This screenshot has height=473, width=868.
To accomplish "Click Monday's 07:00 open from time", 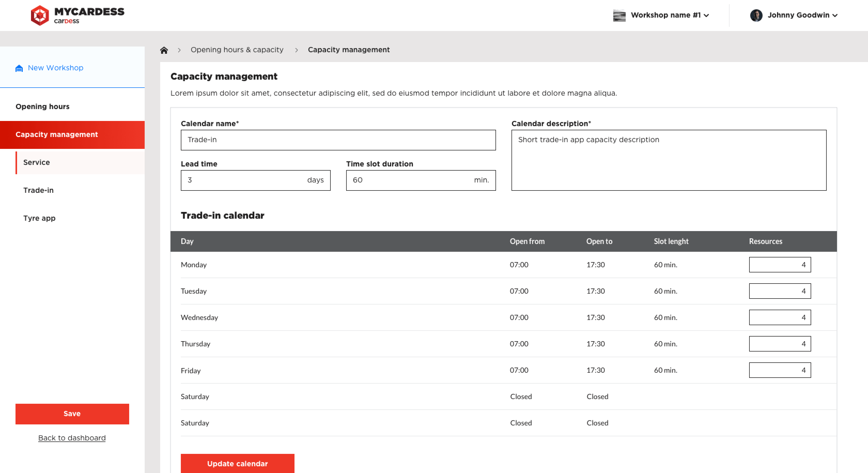I will pyautogui.click(x=519, y=265).
